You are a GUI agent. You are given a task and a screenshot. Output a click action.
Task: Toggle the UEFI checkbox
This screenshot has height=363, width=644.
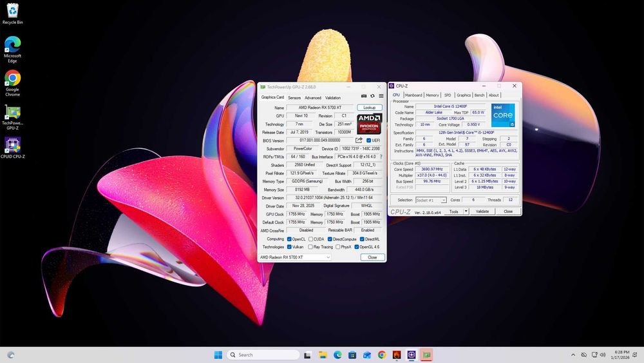click(x=368, y=141)
